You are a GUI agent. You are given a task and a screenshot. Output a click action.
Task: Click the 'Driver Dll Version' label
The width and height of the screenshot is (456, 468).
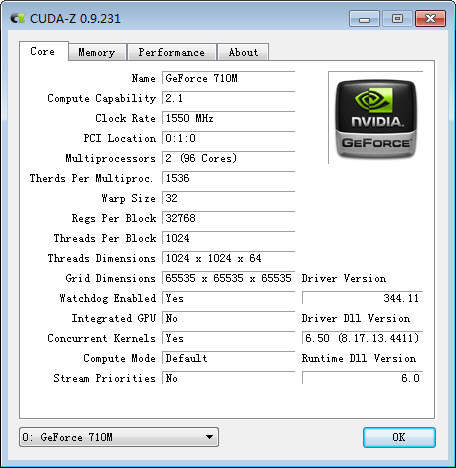click(356, 318)
